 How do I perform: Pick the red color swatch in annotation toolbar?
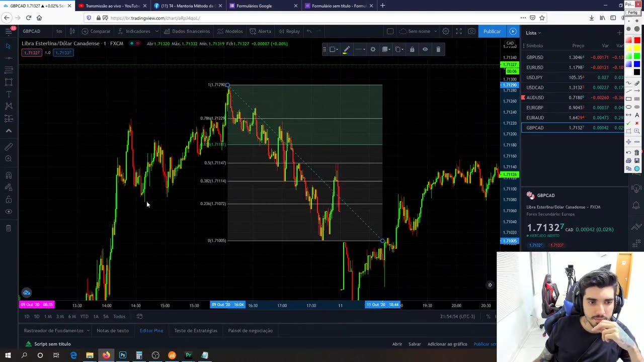coord(637,40)
